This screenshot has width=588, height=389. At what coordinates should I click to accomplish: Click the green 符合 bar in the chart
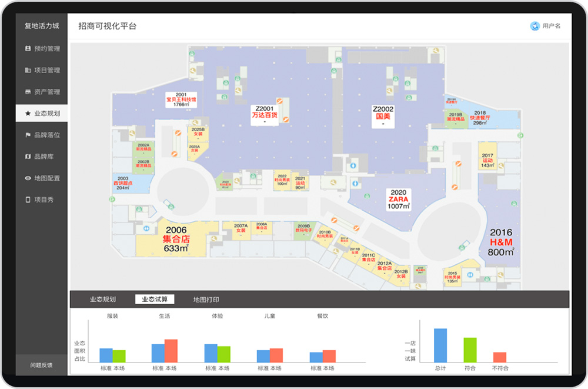470,350
